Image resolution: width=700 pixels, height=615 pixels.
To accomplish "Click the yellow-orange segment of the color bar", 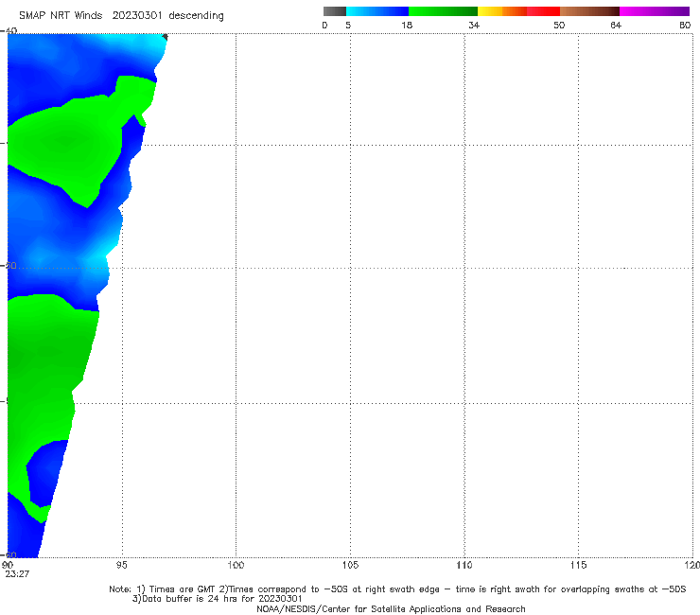I will (502, 11).
